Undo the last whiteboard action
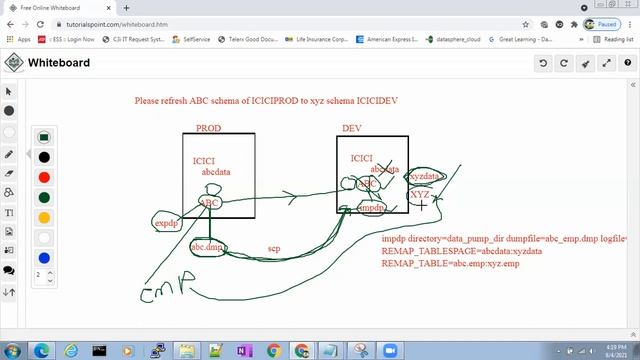 click(543, 63)
